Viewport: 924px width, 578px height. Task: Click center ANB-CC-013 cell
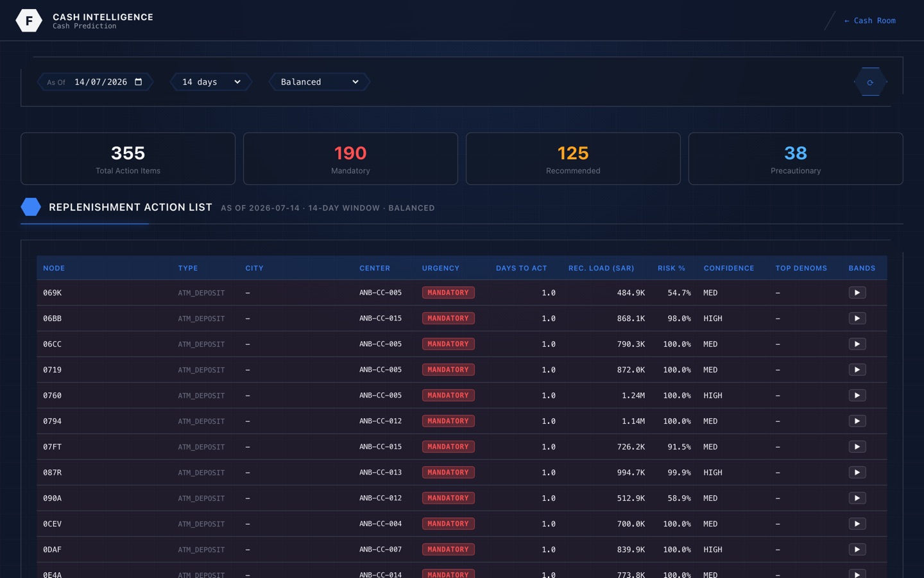pyautogui.click(x=381, y=473)
